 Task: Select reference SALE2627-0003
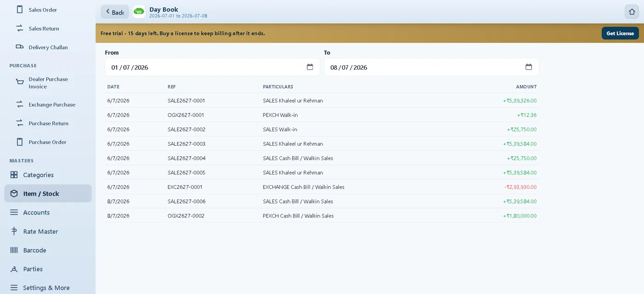tap(186, 144)
